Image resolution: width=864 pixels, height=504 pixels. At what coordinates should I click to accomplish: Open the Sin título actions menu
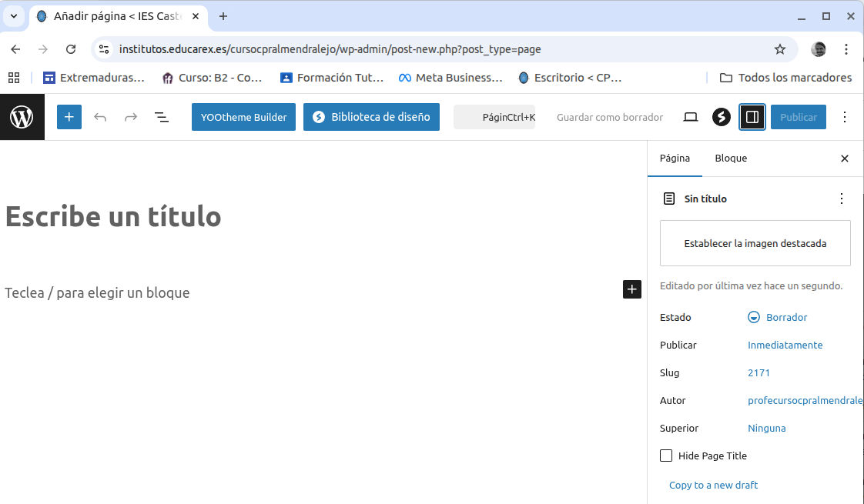(841, 199)
